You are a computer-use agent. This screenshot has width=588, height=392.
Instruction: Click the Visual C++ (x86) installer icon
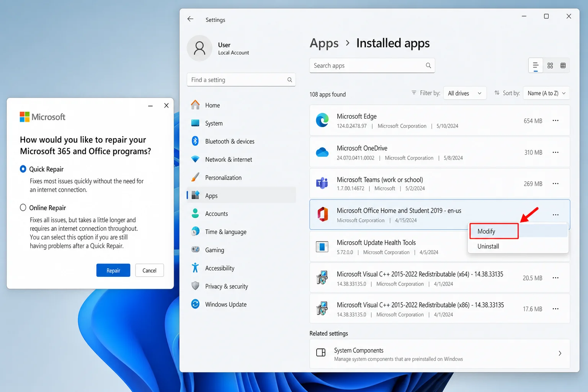[322, 309]
